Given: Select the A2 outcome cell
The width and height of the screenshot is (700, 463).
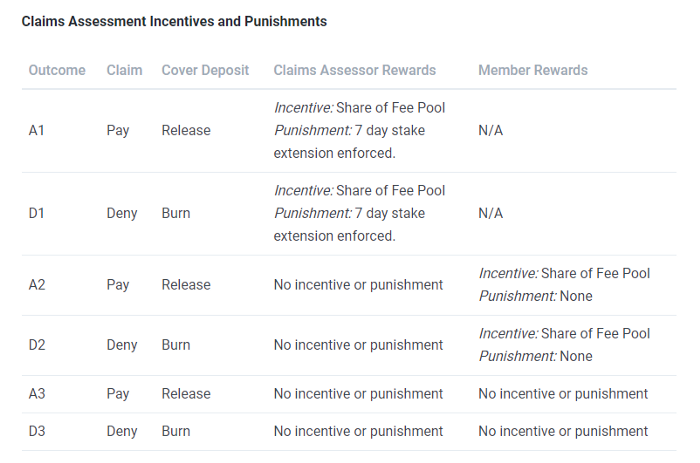Looking at the screenshot, I should click(37, 285).
